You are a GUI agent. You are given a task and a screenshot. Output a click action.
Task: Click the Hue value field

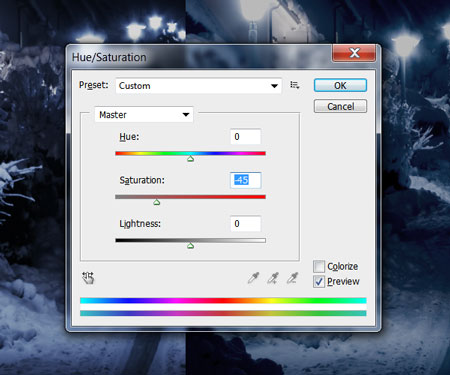click(246, 137)
